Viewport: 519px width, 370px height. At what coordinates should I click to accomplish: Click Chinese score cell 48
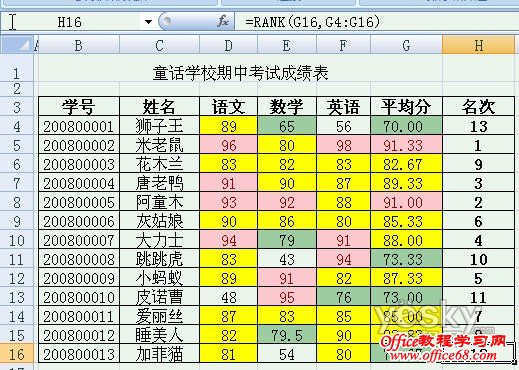[x=228, y=297]
